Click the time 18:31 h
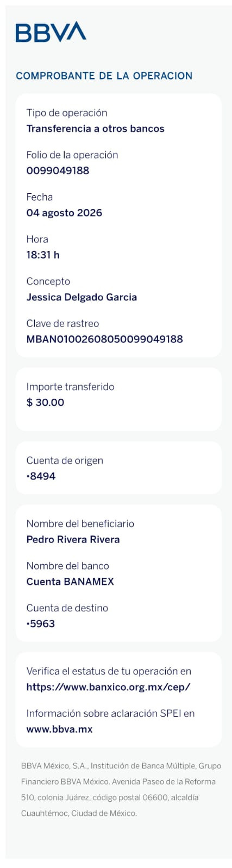Viewport: 232px width, 868px height. pyautogui.click(x=43, y=255)
